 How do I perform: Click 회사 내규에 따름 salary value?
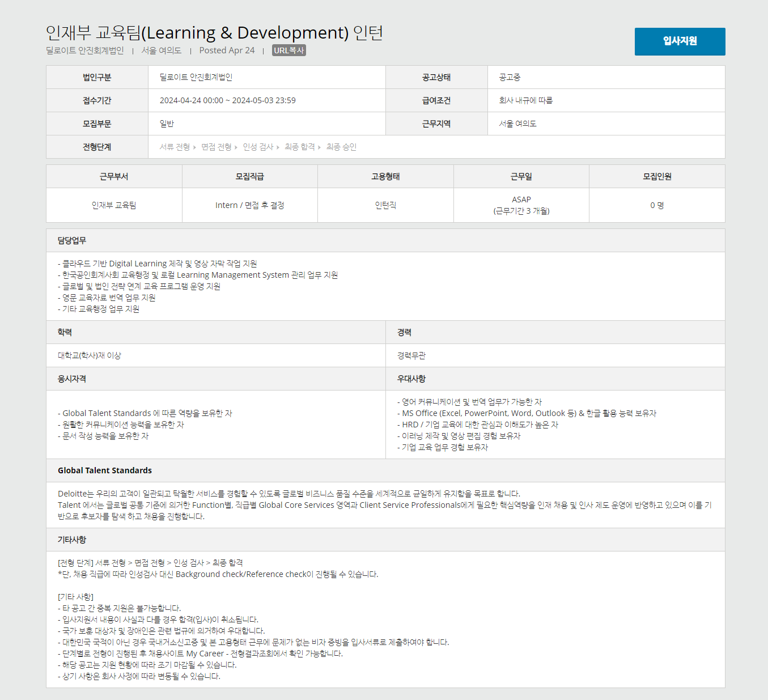click(x=526, y=100)
